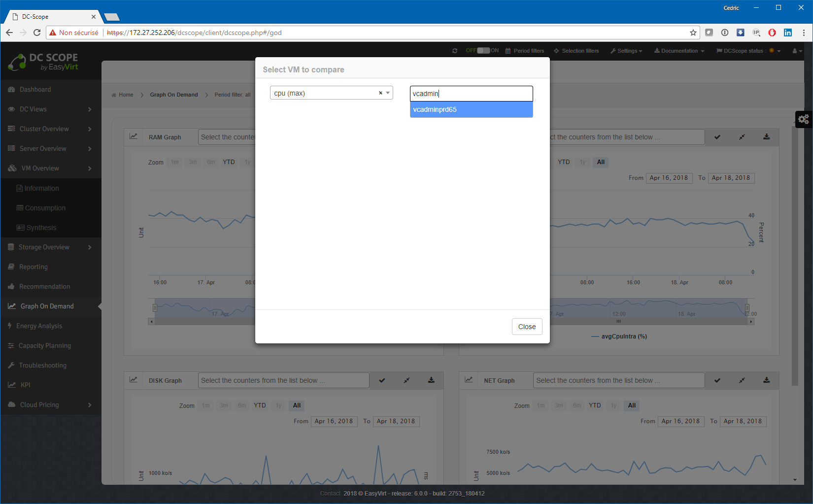The image size is (813, 504).
Task: Click collapse icon on DISK Graph panel
Action: [406, 380]
